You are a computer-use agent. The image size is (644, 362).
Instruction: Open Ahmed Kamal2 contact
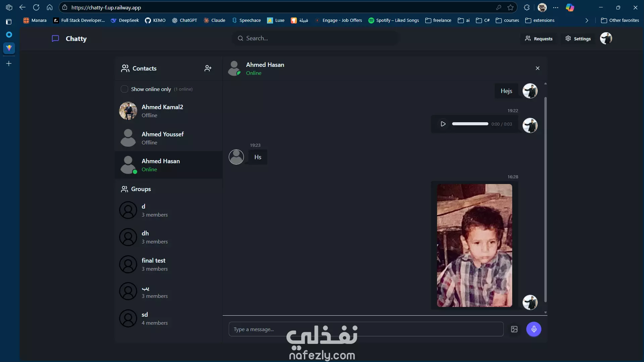click(168, 111)
